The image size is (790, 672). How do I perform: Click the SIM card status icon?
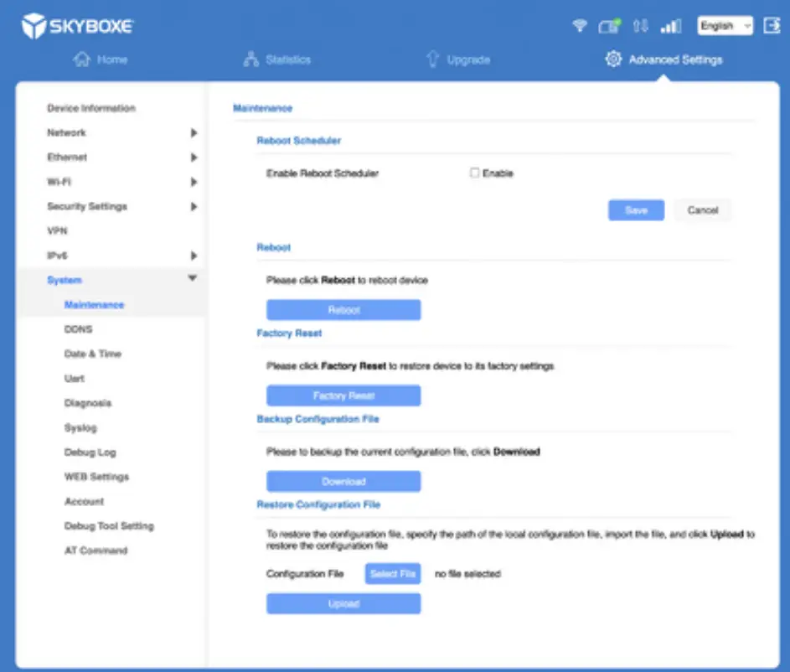(608, 25)
